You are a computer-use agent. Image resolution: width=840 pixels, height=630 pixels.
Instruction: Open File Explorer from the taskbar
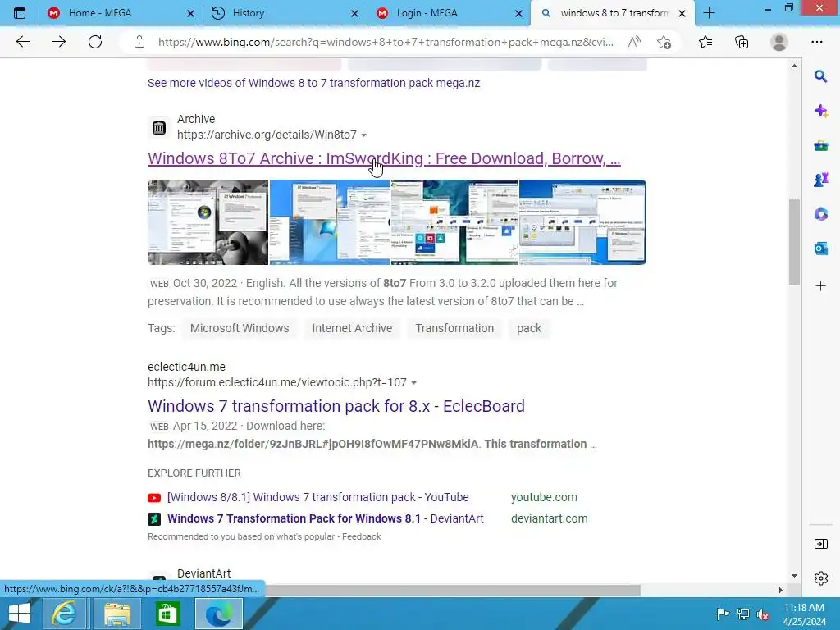point(116,614)
